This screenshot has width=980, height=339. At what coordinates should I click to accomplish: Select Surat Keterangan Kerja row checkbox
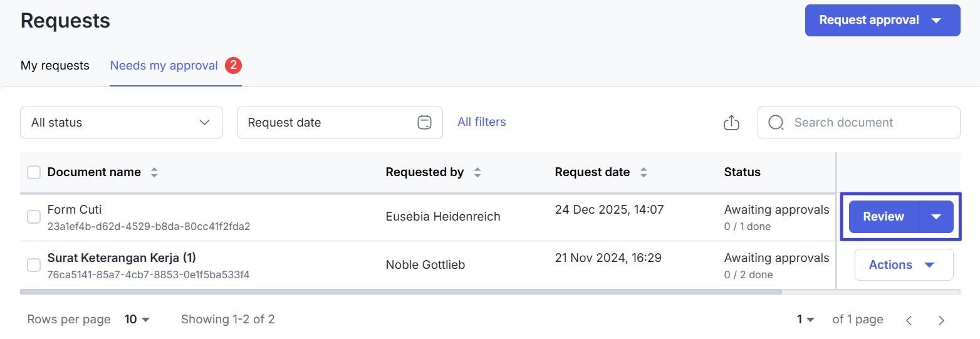(34, 265)
